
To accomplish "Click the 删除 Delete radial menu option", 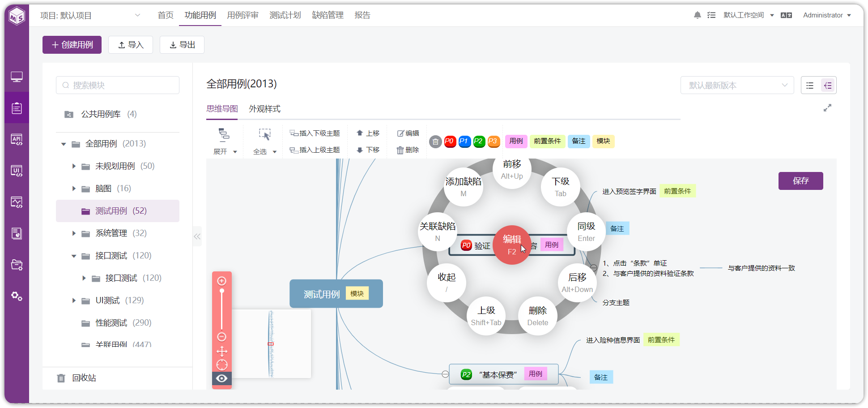I will (537, 316).
